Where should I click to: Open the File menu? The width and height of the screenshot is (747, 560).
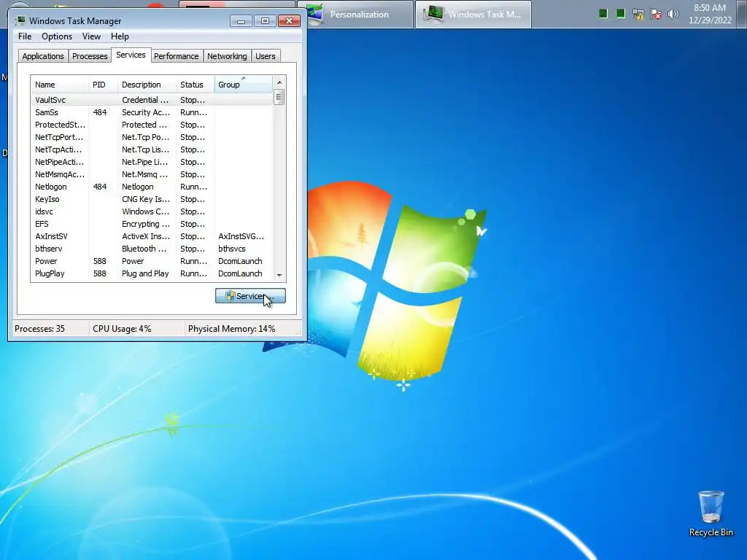click(x=25, y=36)
